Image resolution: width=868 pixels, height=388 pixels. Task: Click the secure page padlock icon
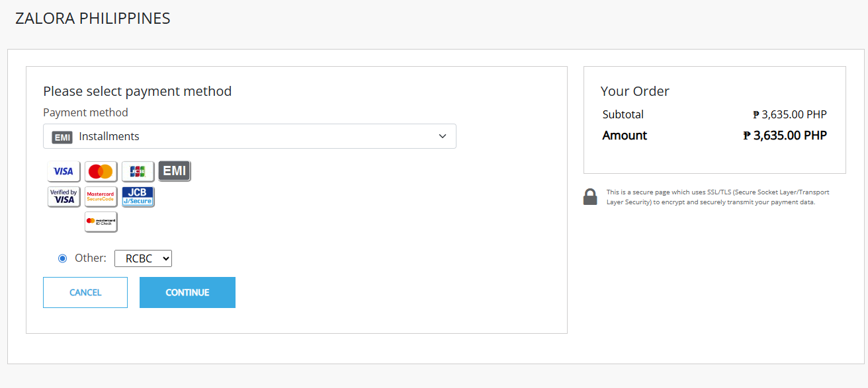[x=590, y=197]
